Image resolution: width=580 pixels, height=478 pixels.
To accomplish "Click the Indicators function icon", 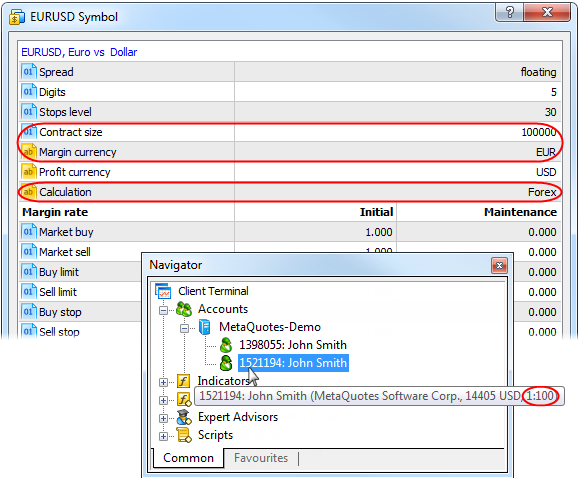I will pyautogui.click(x=183, y=381).
